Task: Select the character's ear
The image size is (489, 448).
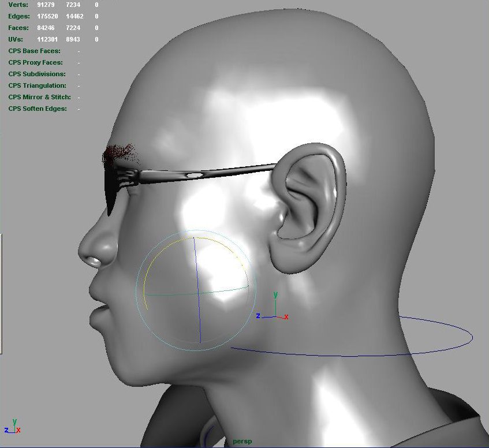Action: point(309,208)
